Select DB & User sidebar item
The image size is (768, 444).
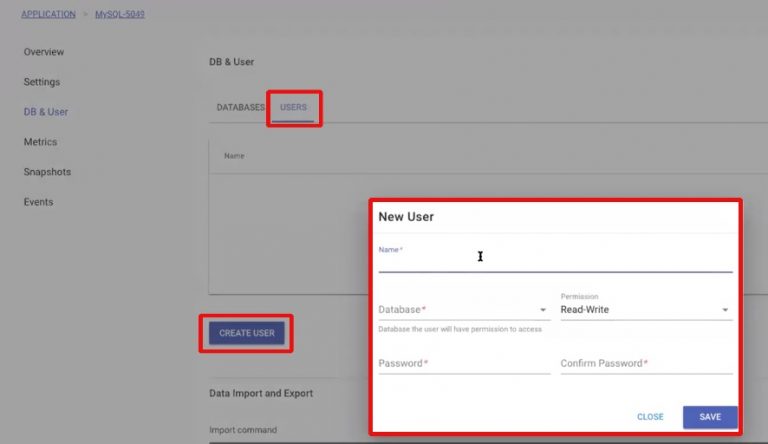click(46, 112)
